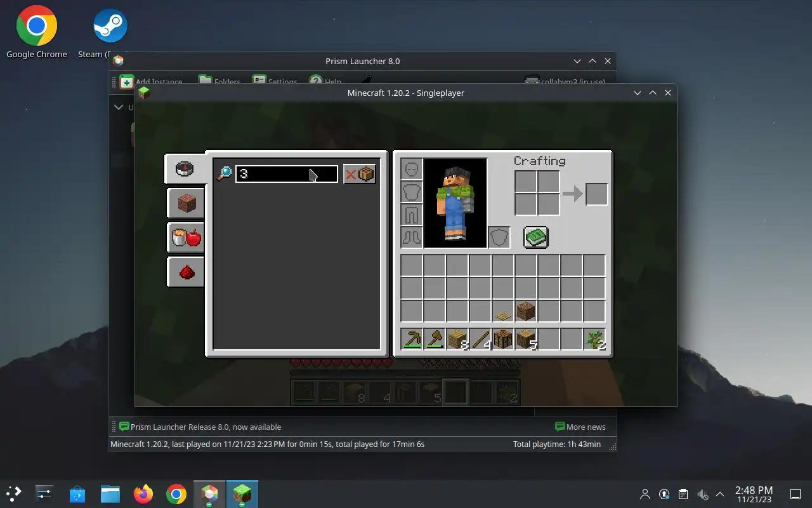Click the magnifying glass search icon
The height and width of the screenshot is (508, 812).
(224, 174)
